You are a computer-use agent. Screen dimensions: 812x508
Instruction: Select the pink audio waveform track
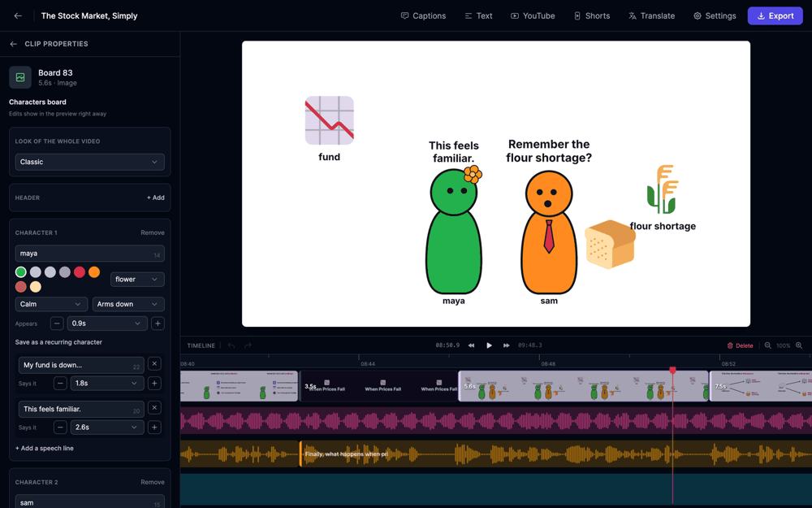pyautogui.click(x=496, y=420)
